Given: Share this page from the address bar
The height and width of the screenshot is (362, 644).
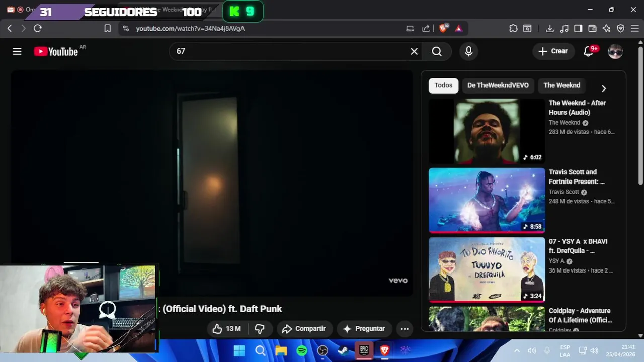Looking at the screenshot, I should (x=426, y=29).
